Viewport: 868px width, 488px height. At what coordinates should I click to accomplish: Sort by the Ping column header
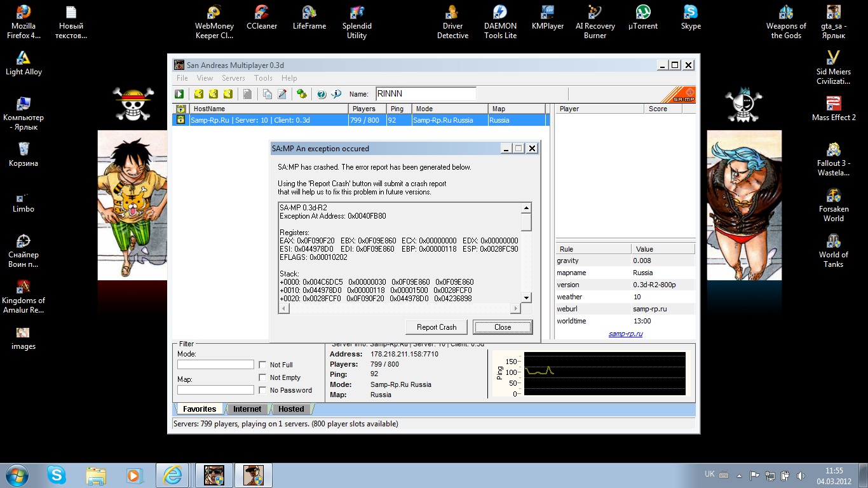point(399,109)
